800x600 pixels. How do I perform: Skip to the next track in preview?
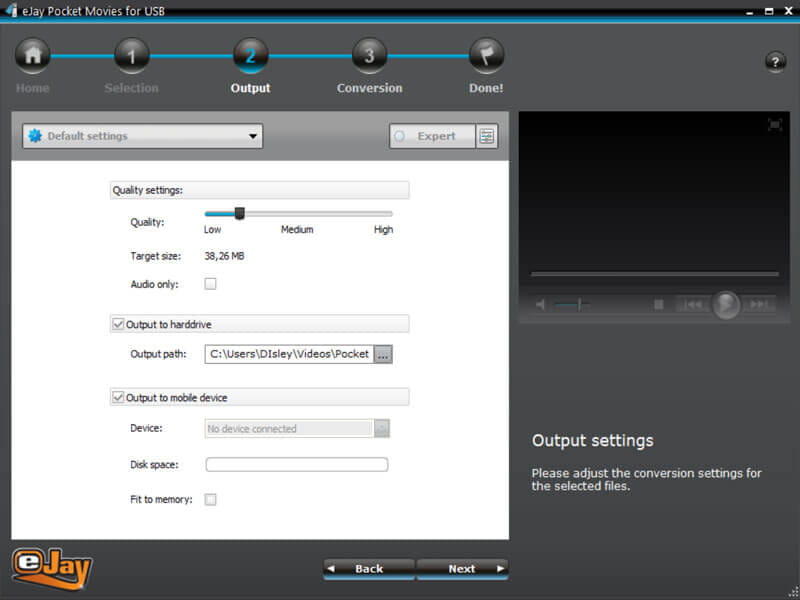[x=760, y=305]
